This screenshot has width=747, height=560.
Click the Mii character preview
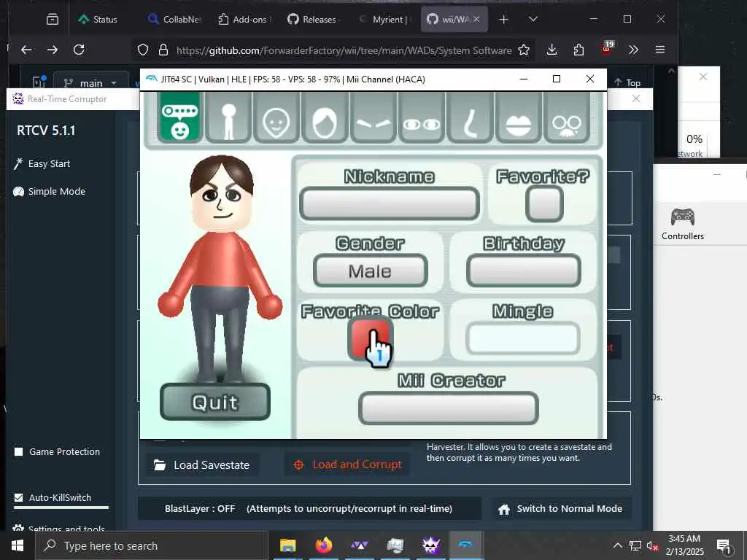point(220,269)
